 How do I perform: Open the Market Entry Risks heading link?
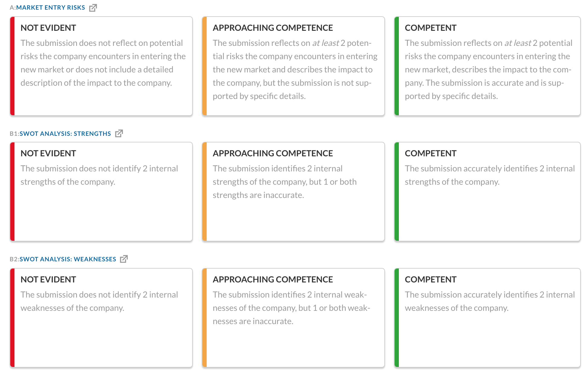[50, 8]
